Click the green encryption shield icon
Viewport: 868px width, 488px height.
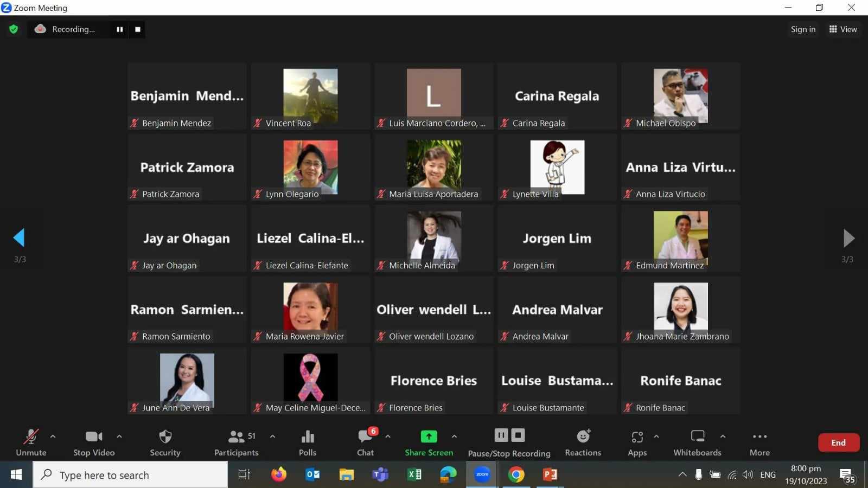coord(14,29)
